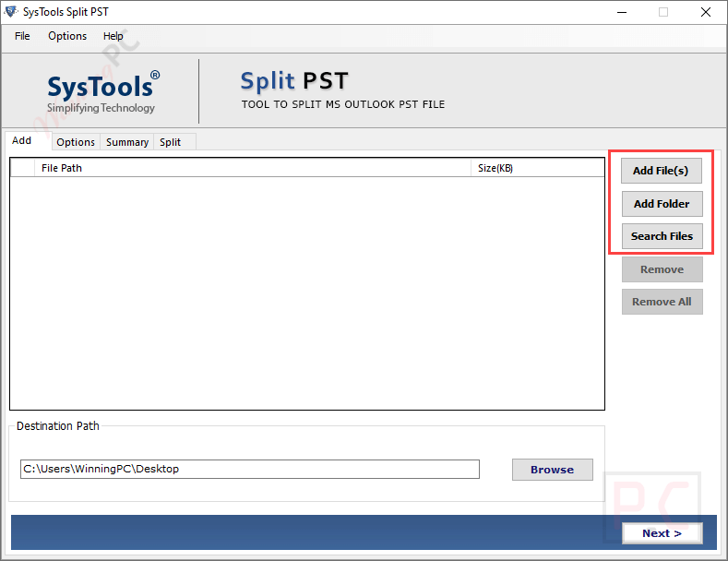Click the SysTools logo
This screenshot has height=561, width=728.
[x=103, y=92]
